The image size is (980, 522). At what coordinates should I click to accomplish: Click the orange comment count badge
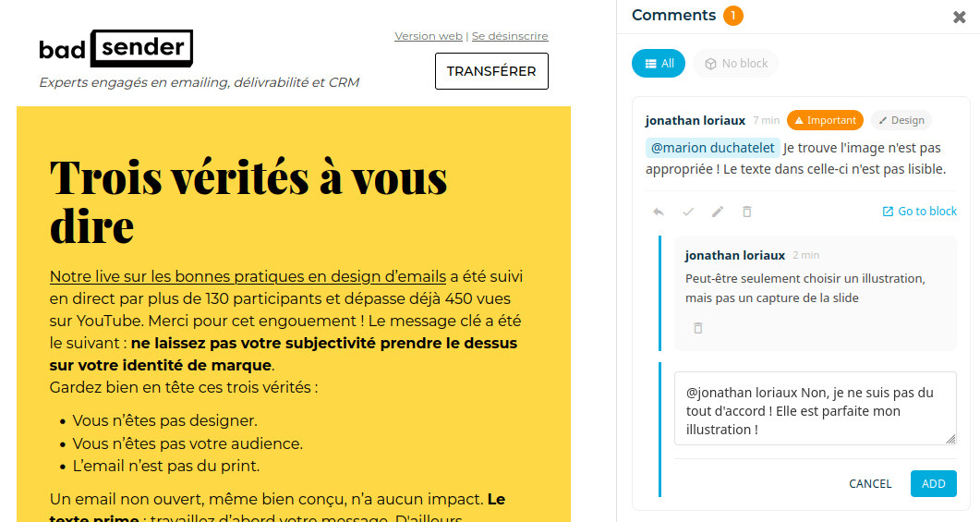pyautogui.click(x=733, y=16)
